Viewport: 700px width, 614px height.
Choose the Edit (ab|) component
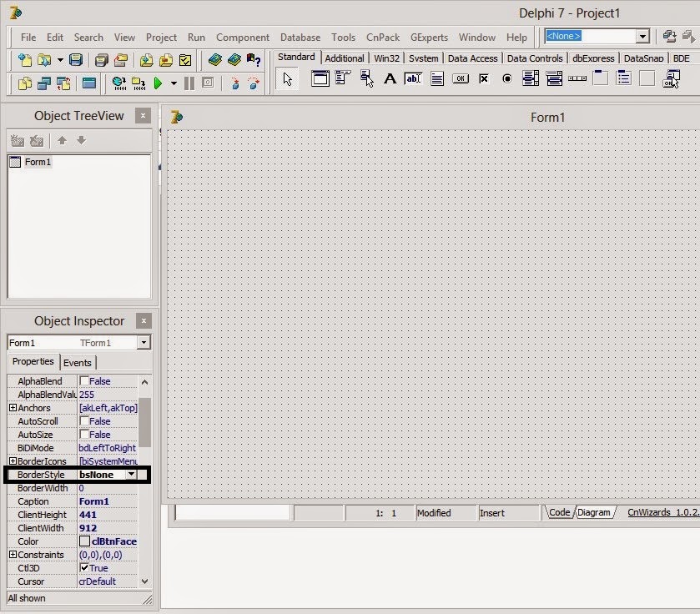pyautogui.click(x=413, y=79)
